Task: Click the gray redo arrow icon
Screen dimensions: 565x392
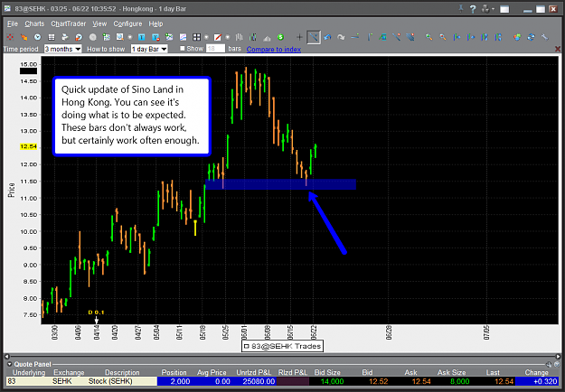Action: coord(341,37)
